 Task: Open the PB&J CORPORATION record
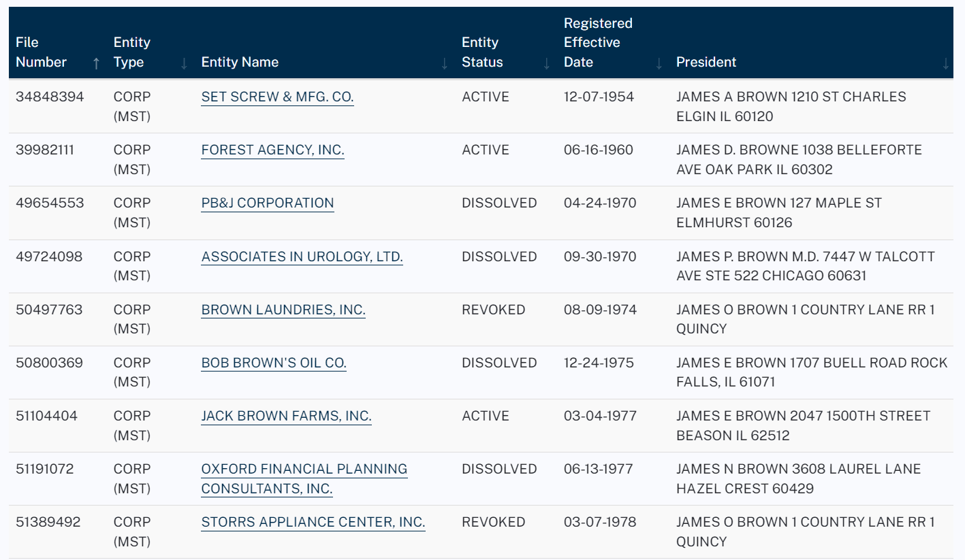point(267,203)
